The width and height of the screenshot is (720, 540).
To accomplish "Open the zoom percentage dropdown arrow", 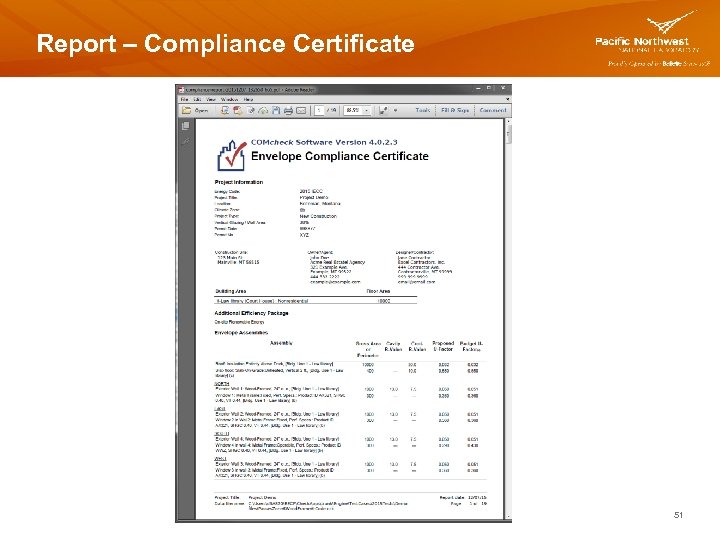I will pos(366,111).
